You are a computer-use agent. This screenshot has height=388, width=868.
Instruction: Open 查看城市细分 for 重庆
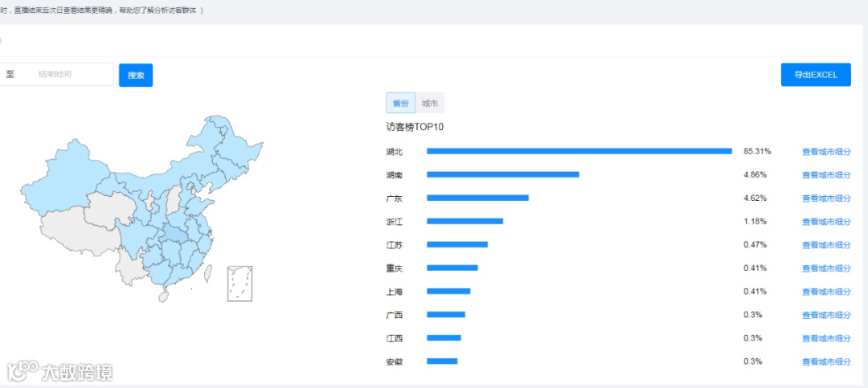tap(826, 268)
